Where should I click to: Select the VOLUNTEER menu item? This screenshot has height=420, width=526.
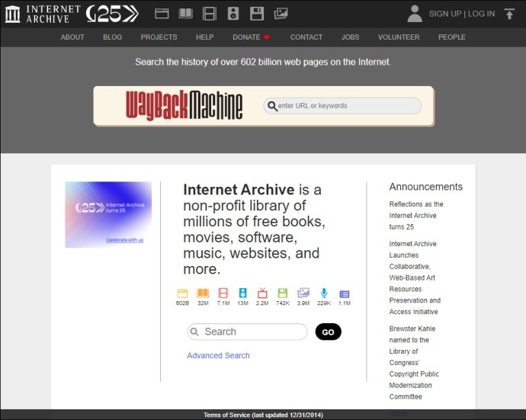pos(399,37)
